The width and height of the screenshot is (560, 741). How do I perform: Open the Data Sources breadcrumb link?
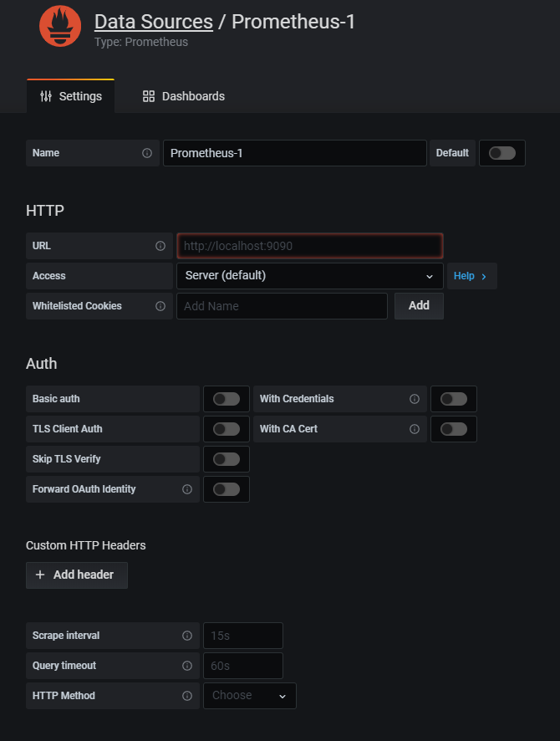click(154, 22)
